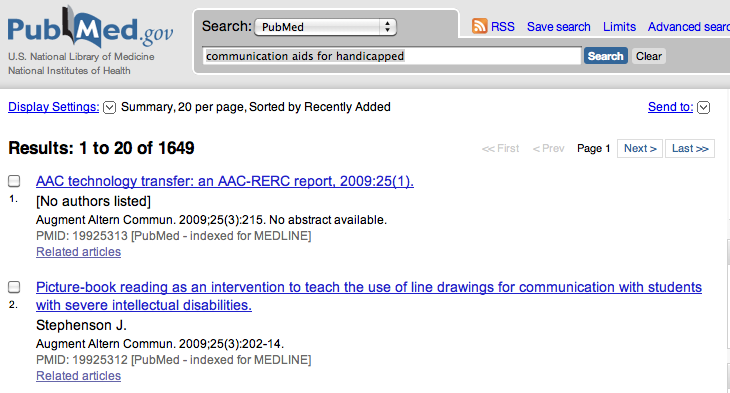This screenshot has width=730, height=393.
Task: Click the Display Settings link
Action: click(x=54, y=107)
